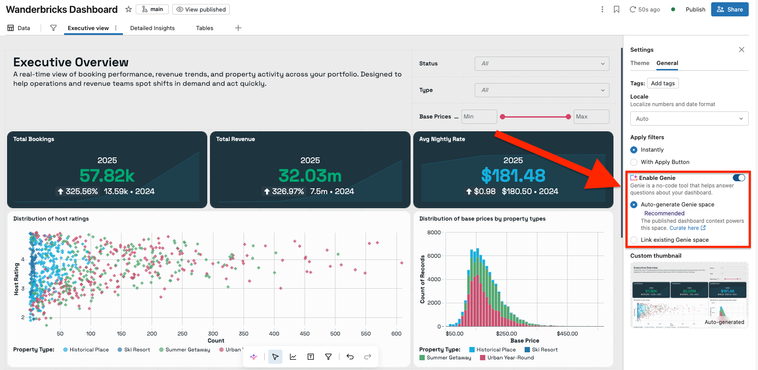Add a new page with the plus icon

click(238, 28)
